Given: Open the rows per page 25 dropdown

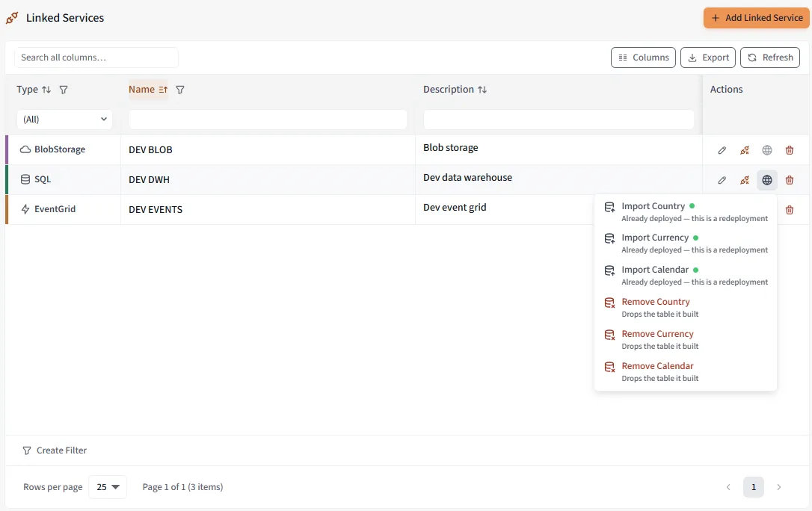Looking at the screenshot, I should click(x=108, y=487).
